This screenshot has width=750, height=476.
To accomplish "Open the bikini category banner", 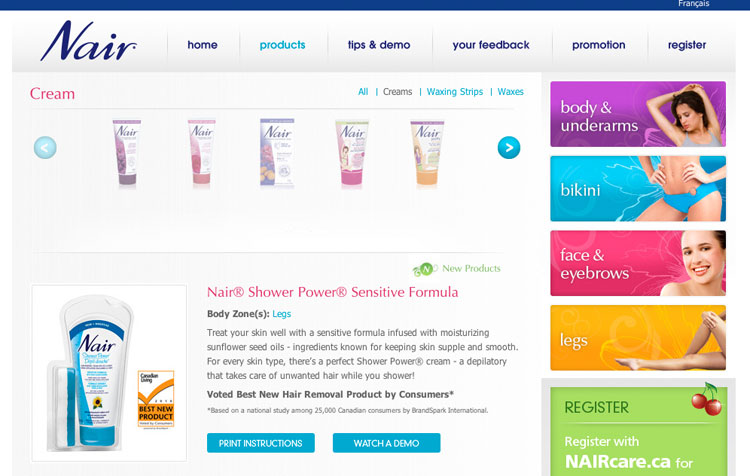I will coord(638,188).
